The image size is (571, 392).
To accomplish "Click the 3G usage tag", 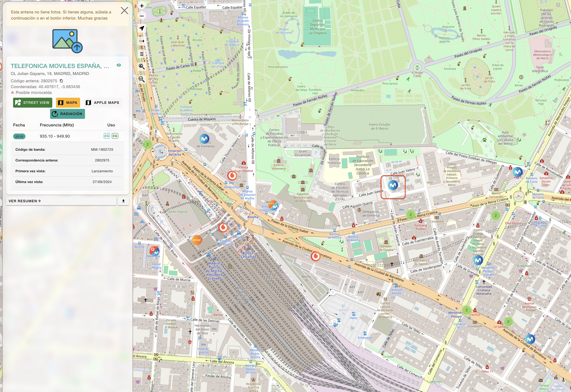I will pos(115,136).
